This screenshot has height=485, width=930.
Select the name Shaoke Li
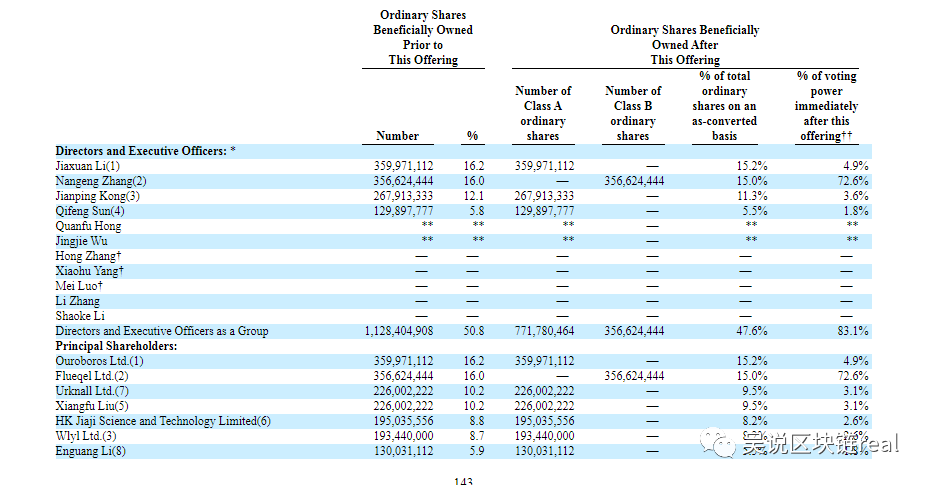tap(80, 316)
